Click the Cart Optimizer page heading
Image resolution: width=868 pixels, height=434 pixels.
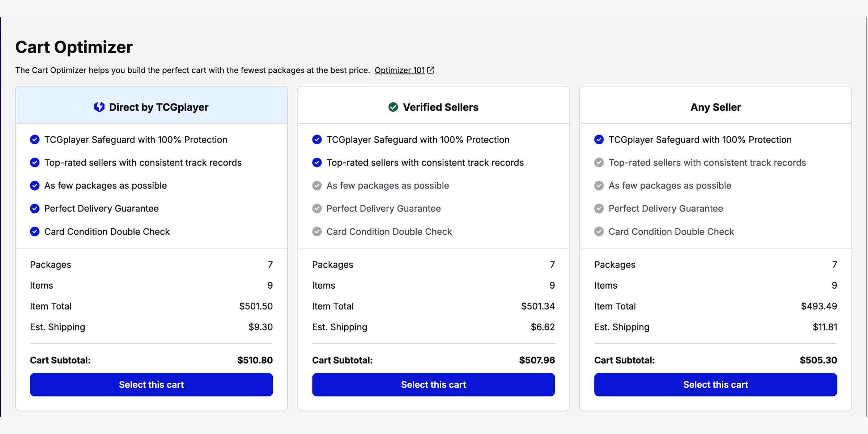click(x=74, y=47)
